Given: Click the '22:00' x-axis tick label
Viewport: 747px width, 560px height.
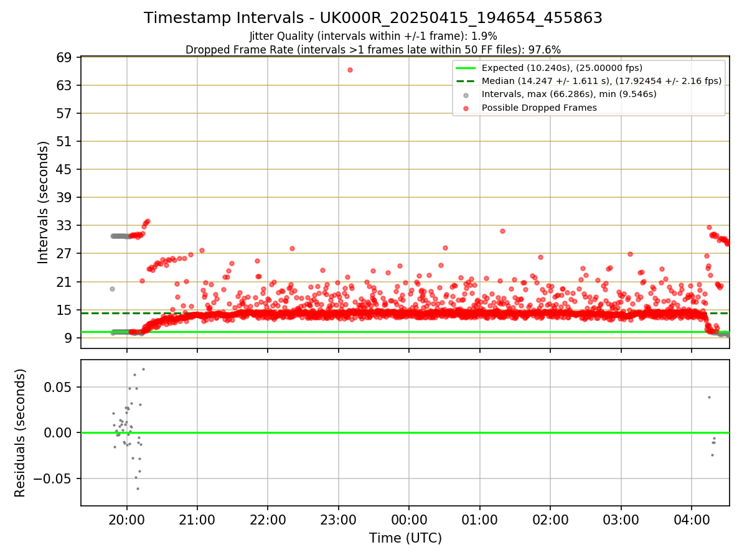Looking at the screenshot, I should click(x=268, y=520).
